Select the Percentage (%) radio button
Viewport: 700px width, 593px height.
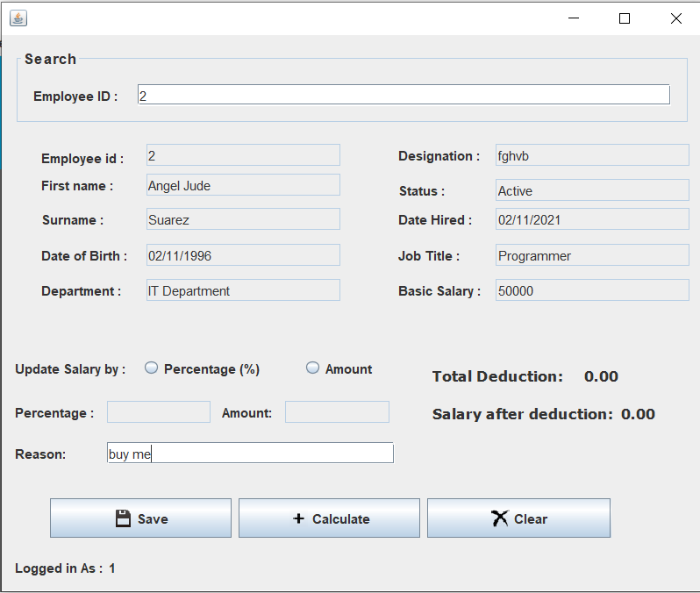(x=152, y=368)
